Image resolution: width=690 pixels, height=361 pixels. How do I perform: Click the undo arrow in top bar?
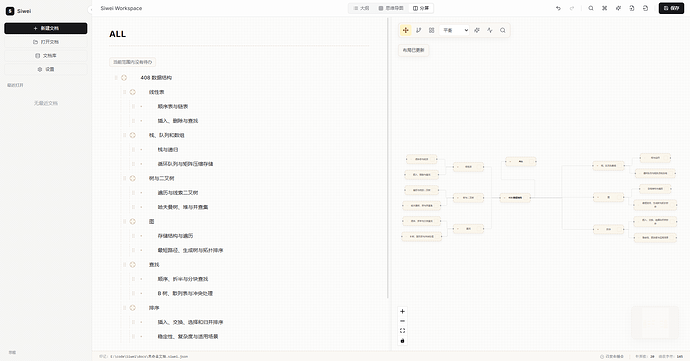point(558,8)
